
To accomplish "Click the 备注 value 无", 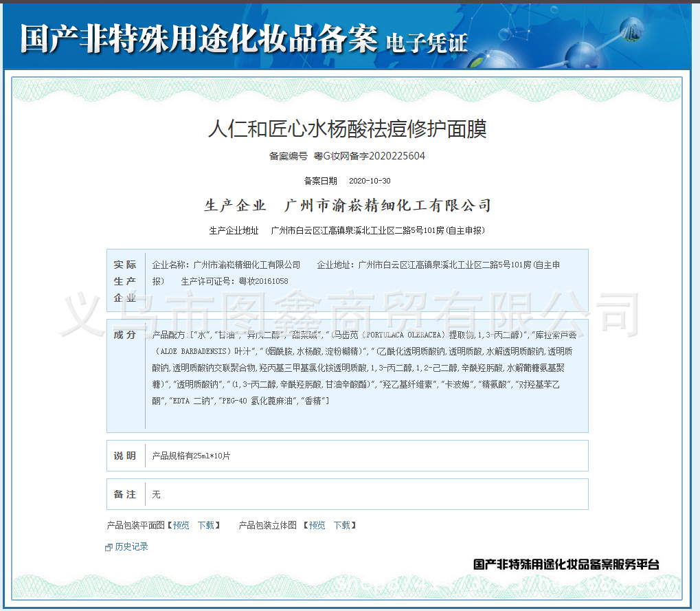I will (156, 494).
